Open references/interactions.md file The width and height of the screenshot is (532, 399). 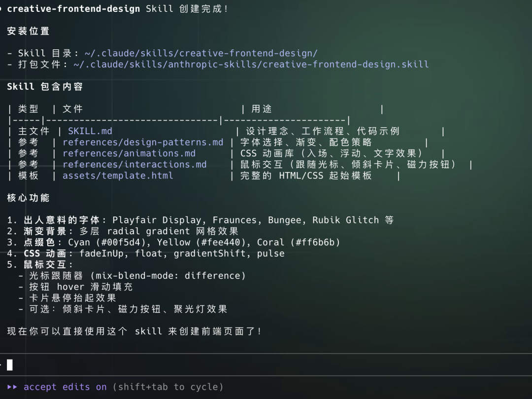click(x=134, y=165)
